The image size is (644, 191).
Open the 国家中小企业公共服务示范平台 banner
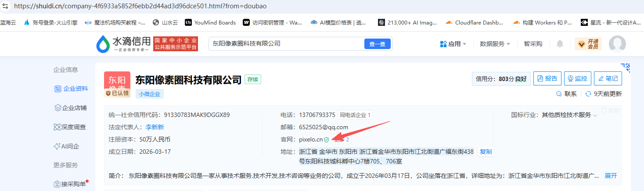(x=175, y=43)
